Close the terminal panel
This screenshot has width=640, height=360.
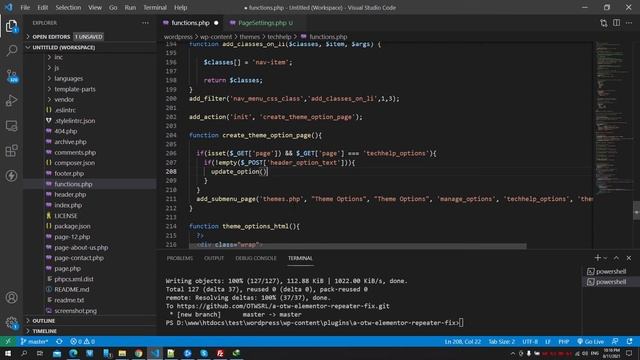(629, 258)
